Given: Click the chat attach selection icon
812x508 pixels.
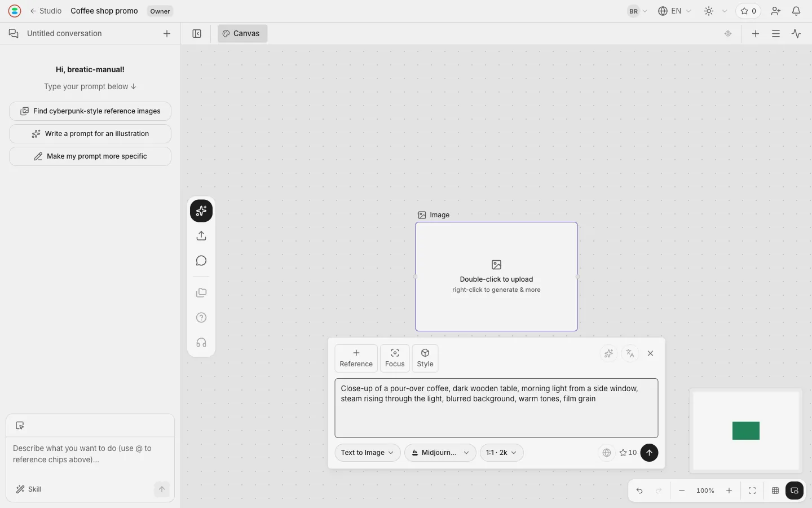Looking at the screenshot, I should pyautogui.click(x=20, y=426).
